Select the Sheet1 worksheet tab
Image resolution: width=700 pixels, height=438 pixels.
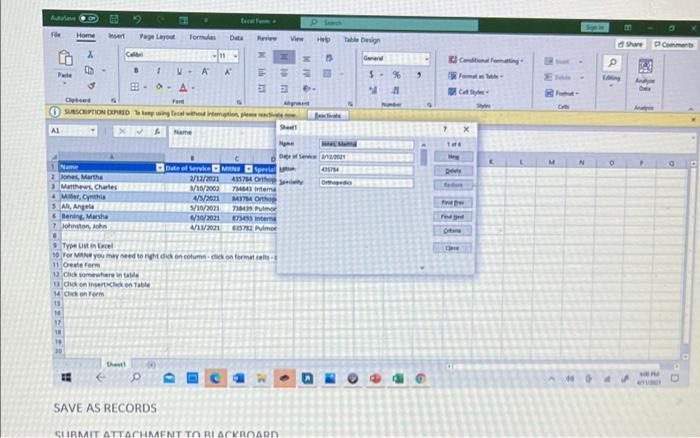pos(116,364)
